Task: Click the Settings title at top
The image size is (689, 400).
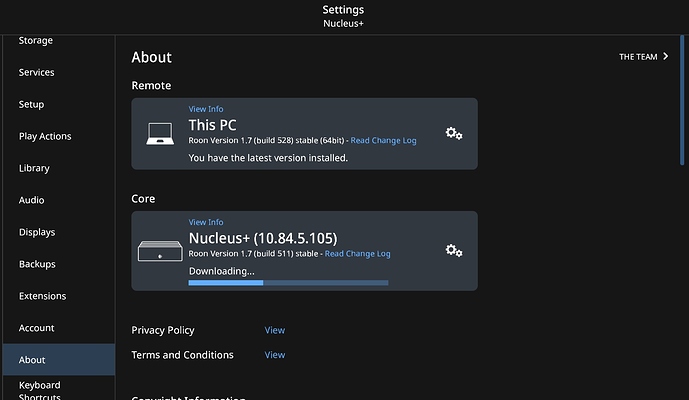Action: 343,10
